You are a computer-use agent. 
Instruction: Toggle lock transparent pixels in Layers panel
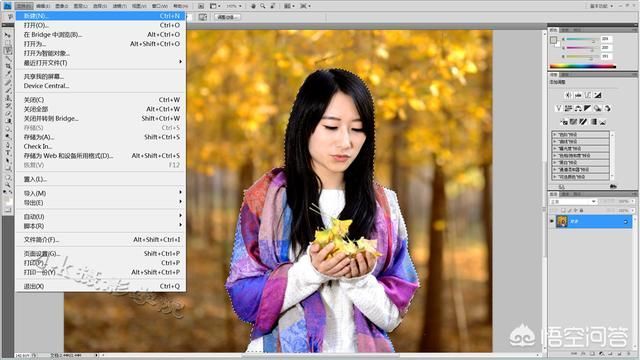coord(563,210)
